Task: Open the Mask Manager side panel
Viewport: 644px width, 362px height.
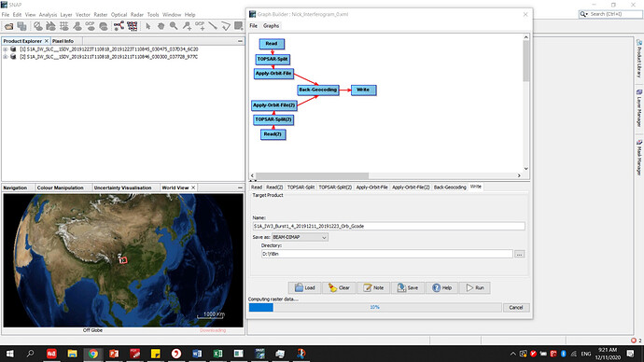Action: (x=639, y=158)
